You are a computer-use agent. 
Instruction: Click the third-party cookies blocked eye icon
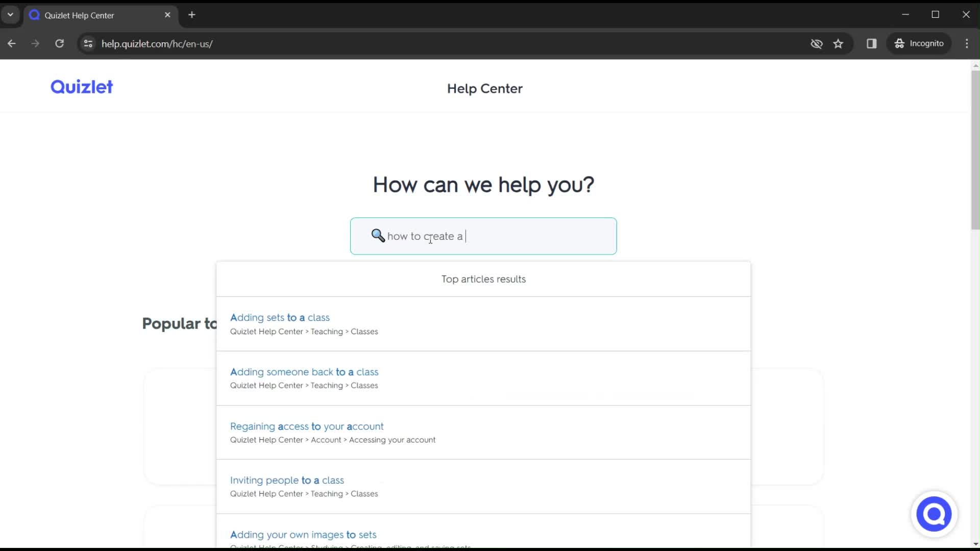817,43
